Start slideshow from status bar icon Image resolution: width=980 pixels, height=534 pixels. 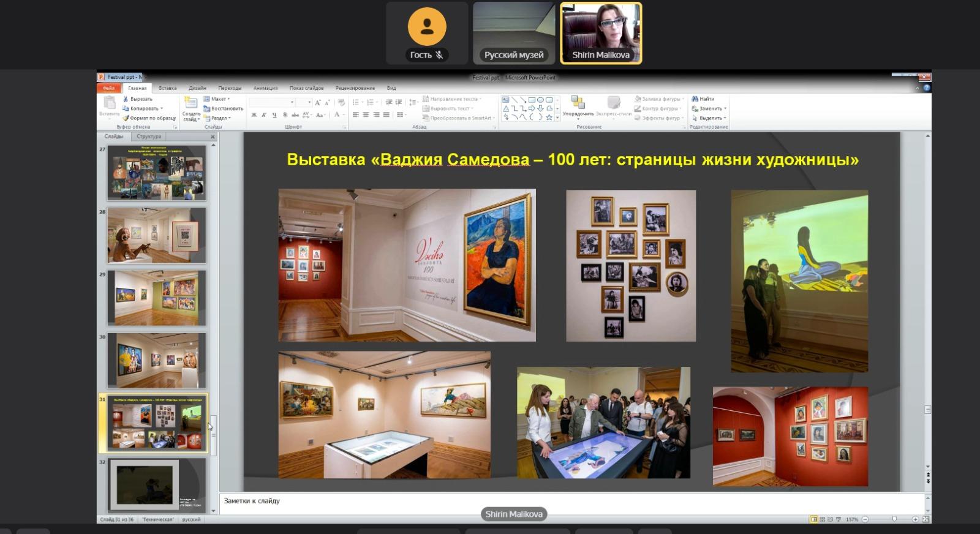coord(839,519)
